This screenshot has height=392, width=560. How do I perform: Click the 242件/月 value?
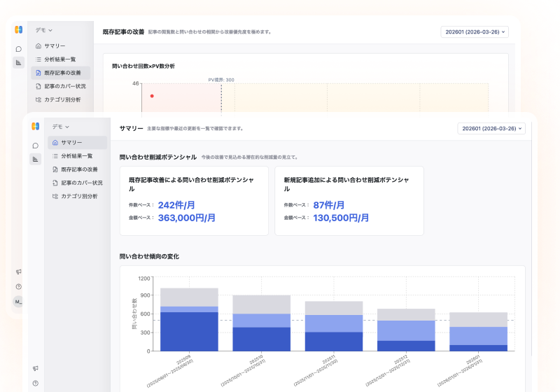point(176,205)
